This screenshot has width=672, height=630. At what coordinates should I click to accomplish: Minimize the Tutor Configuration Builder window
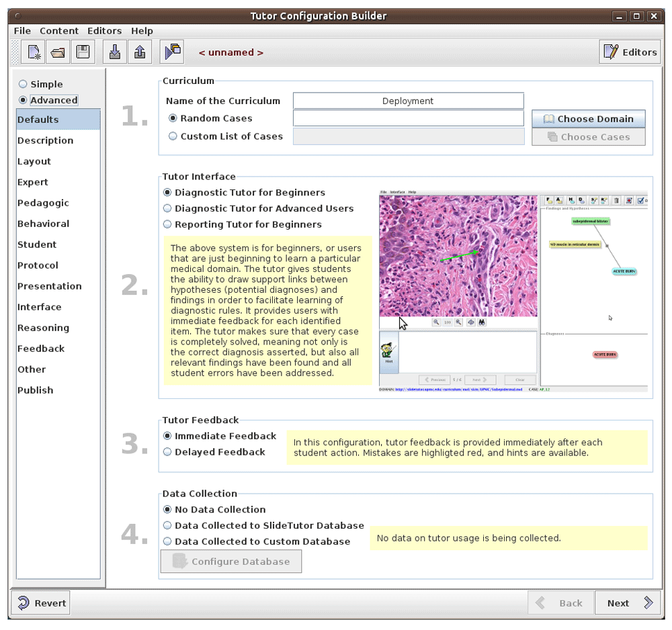619,16
